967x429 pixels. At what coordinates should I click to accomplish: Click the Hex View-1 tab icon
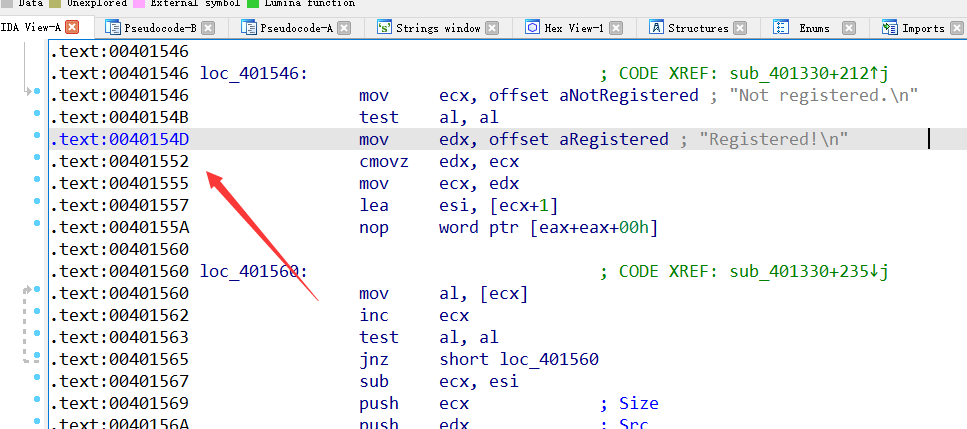point(532,28)
